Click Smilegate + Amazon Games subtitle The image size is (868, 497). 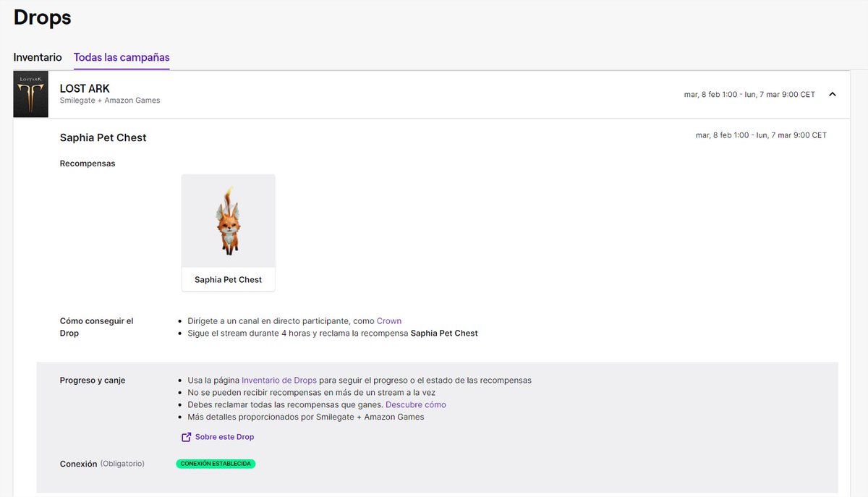click(110, 101)
